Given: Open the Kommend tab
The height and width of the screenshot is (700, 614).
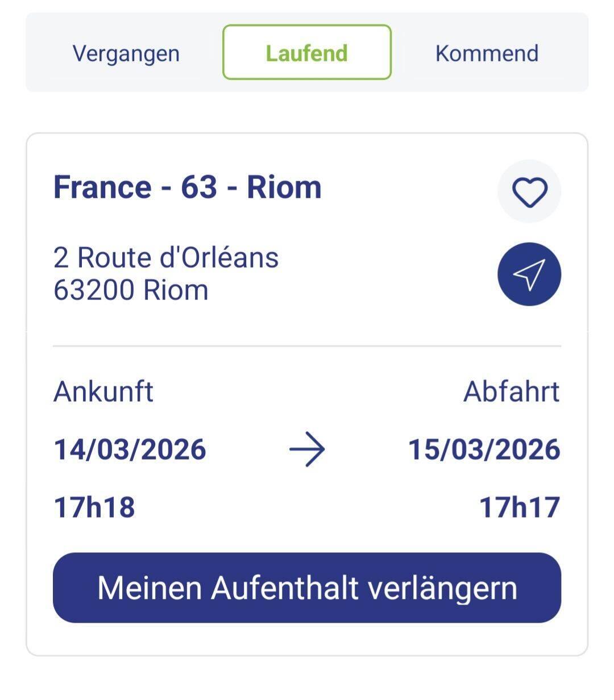Looking at the screenshot, I should pyautogui.click(x=487, y=53).
